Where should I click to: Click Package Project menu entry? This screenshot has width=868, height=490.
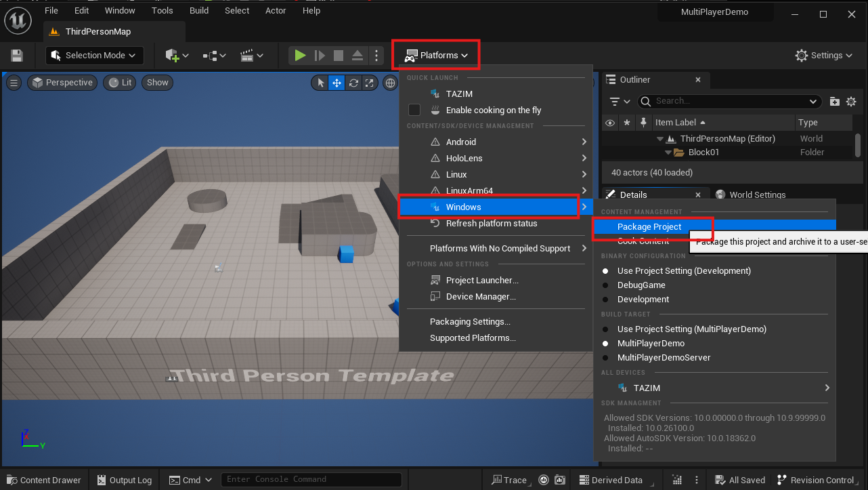(649, 227)
